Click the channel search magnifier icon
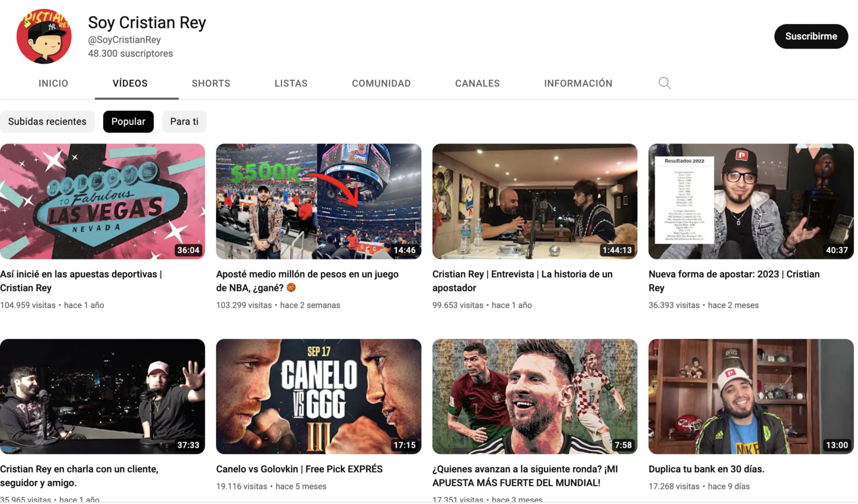 [664, 83]
